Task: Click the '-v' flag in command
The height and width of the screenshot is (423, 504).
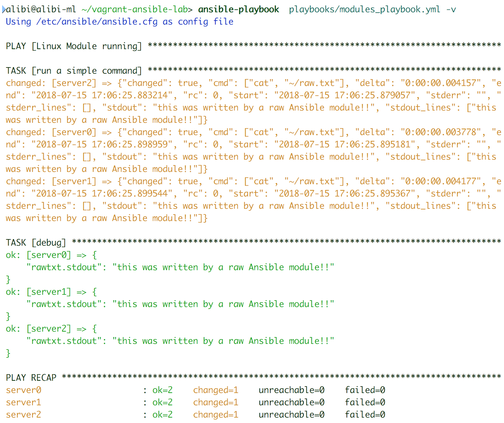Action: [451, 9]
